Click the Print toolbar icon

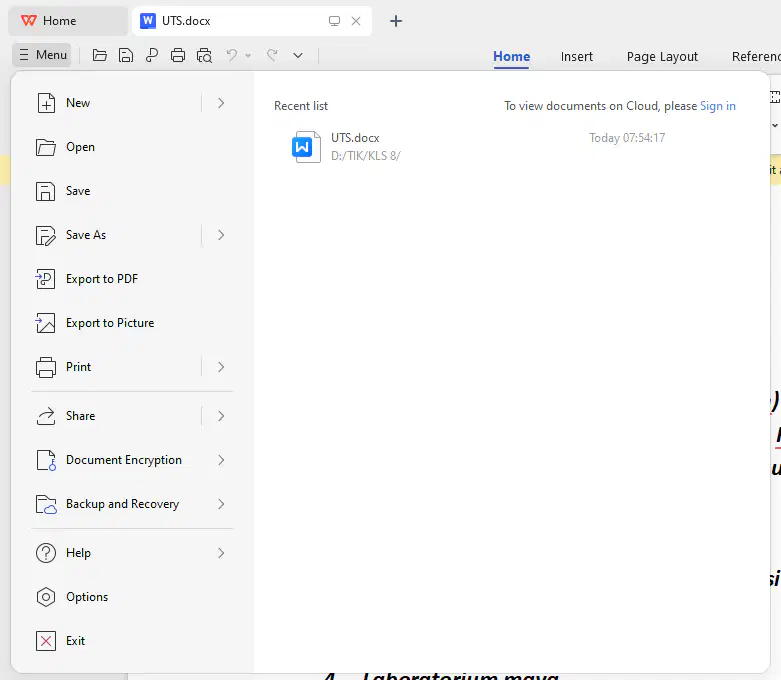tap(178, 55)
